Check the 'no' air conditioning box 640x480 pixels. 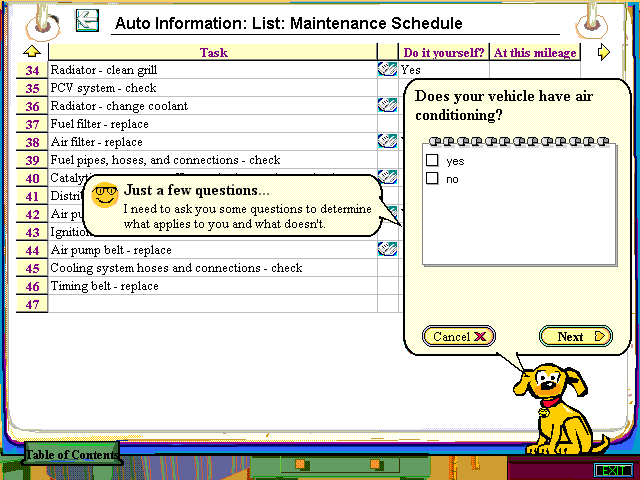(433, 179)
